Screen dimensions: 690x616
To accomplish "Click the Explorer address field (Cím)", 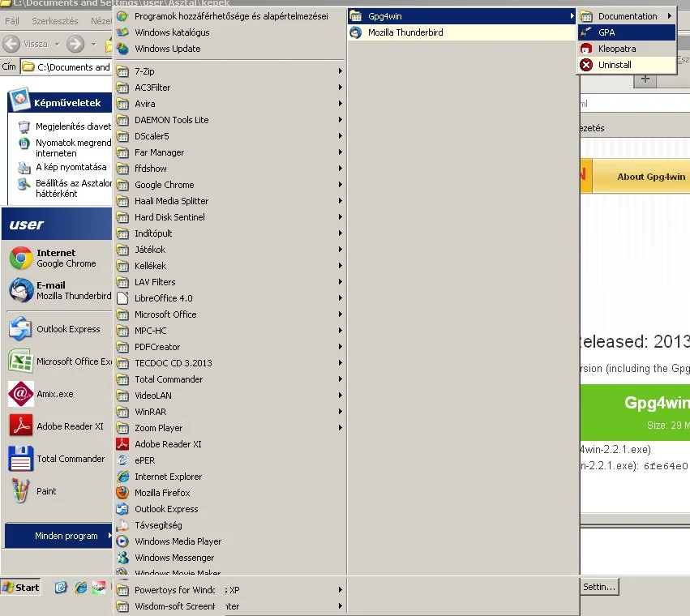I will [x=66, y=67].
